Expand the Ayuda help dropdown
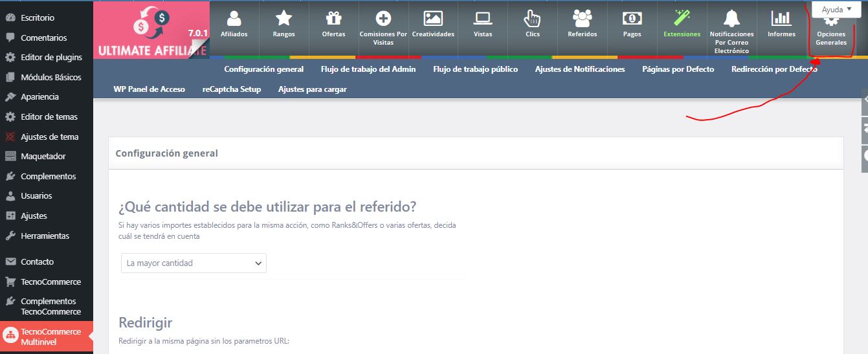Viewport: 868px width, 354px height. 837,10
